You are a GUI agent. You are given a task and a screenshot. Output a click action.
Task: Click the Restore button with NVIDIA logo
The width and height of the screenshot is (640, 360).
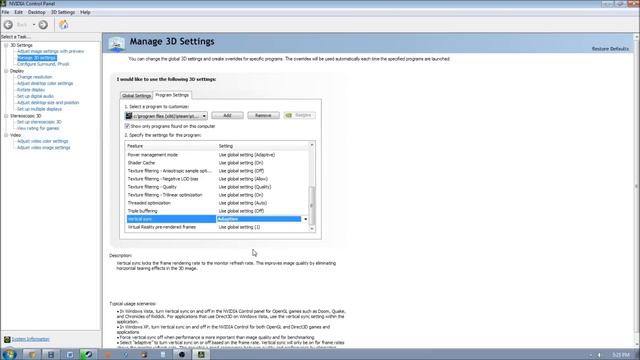[x=300, y=116]
